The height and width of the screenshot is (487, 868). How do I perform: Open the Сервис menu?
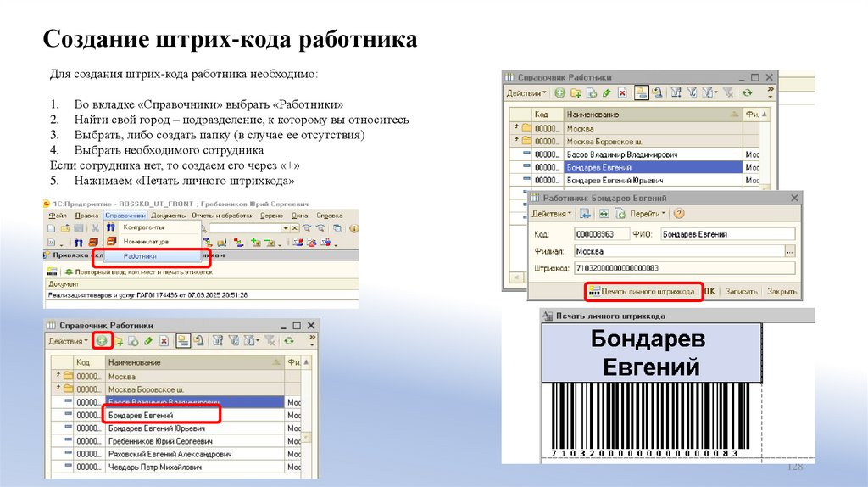click(271, 216)
